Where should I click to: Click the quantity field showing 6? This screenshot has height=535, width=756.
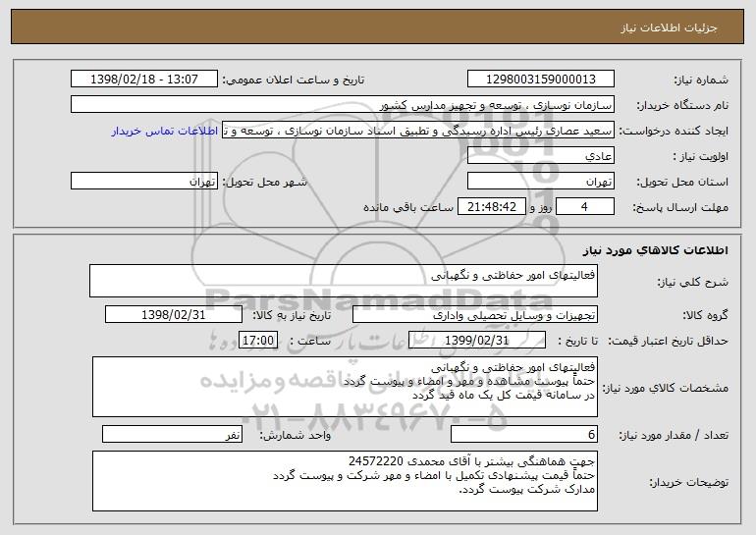pos(524,434)
